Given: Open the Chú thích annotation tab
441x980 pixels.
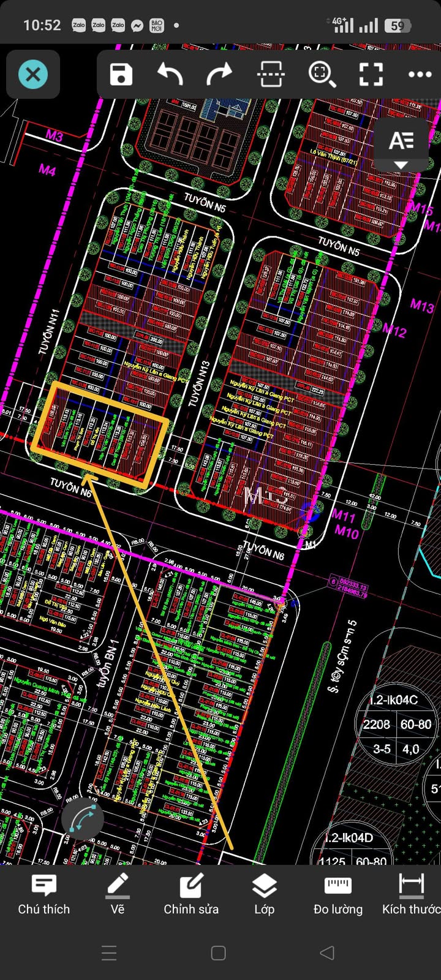Looking at the screenshot, I should (x=44, y=895).
